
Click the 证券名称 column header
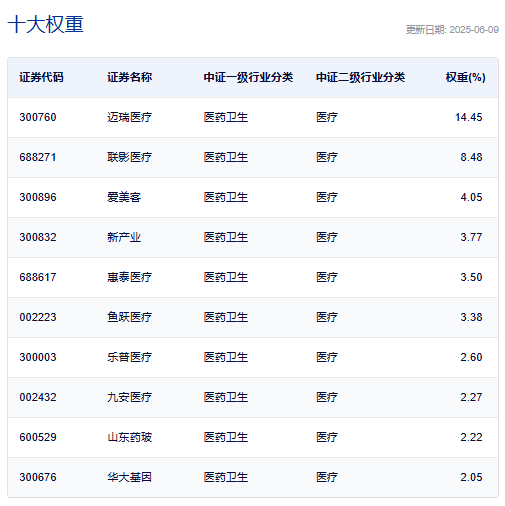coord(130,77)
